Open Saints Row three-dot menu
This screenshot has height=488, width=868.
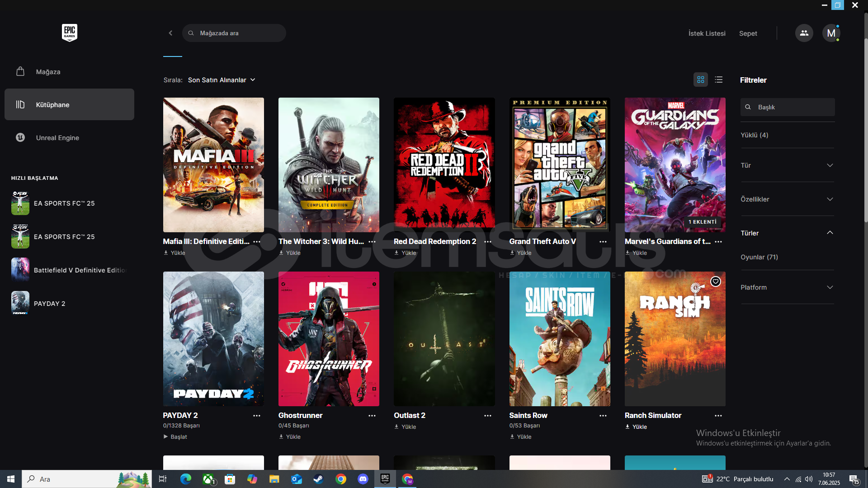tap(603, 416)
